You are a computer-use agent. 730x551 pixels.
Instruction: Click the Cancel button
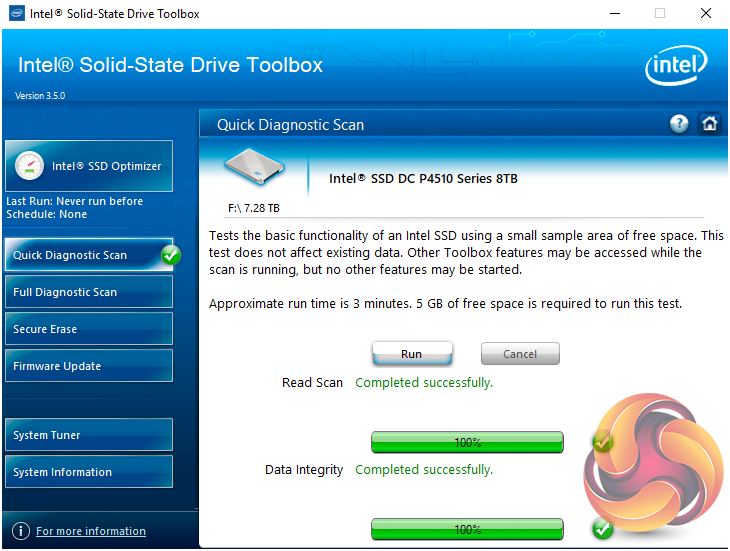520,354
